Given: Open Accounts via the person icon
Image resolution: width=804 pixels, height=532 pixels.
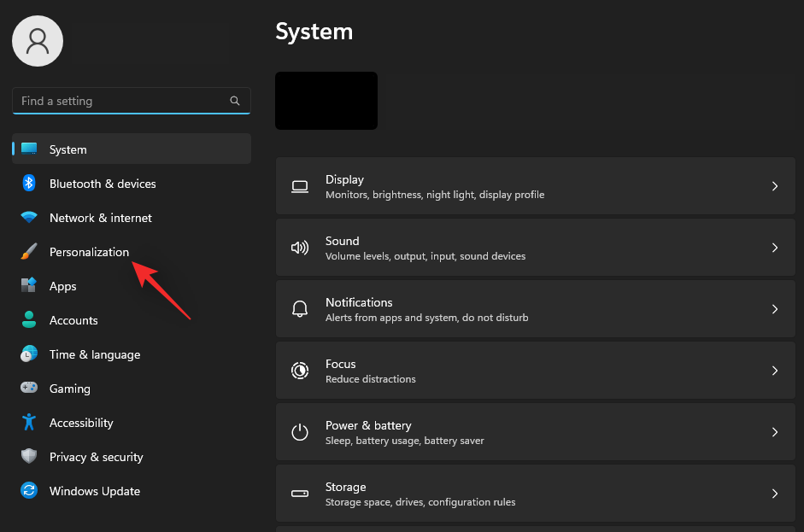Looking at the screenshot, I should click(28, 320).
